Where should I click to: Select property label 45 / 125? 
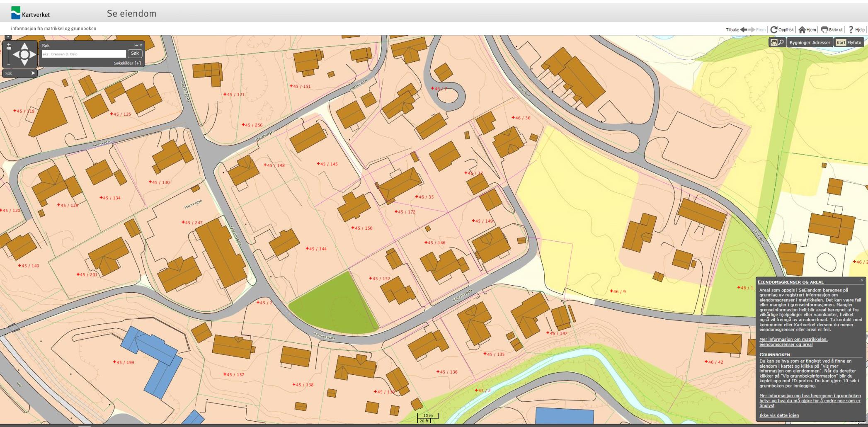click(121, 114)
